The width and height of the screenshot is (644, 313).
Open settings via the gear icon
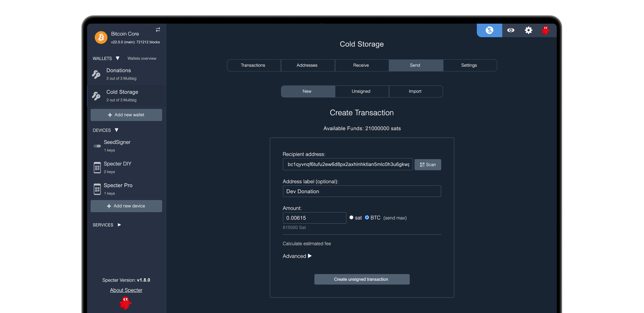tap(528, 30)
